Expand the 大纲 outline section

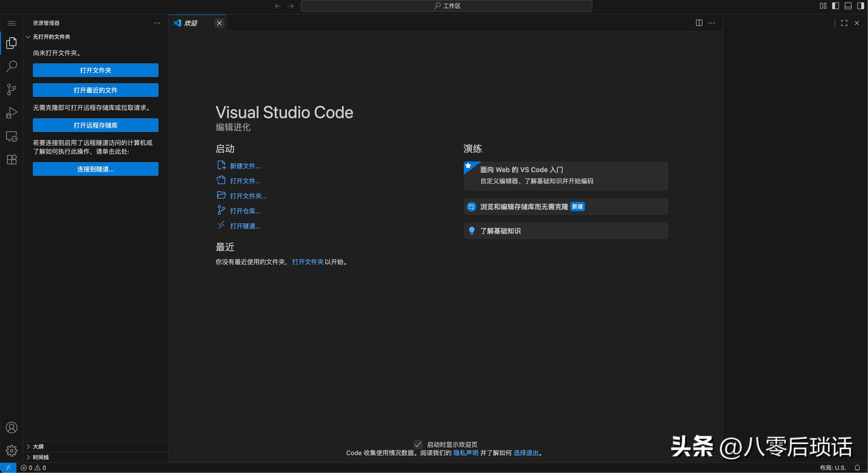pyautogui.click(x=38, y=446)
